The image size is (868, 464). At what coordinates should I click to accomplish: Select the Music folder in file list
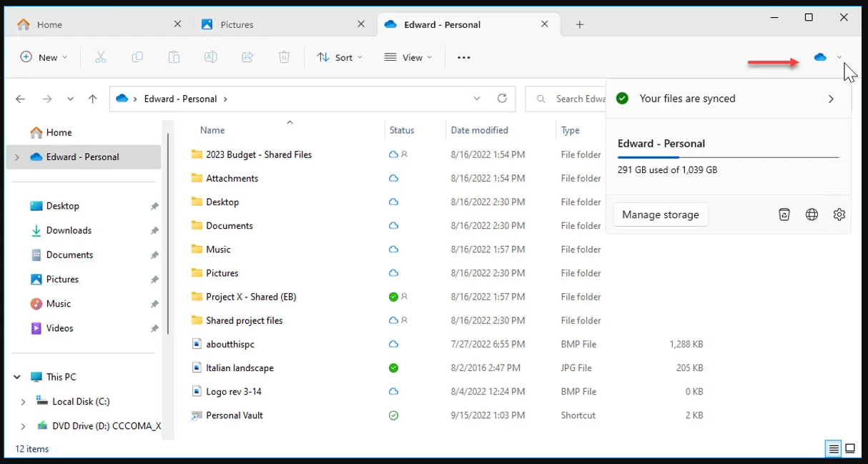click(218, 250)
